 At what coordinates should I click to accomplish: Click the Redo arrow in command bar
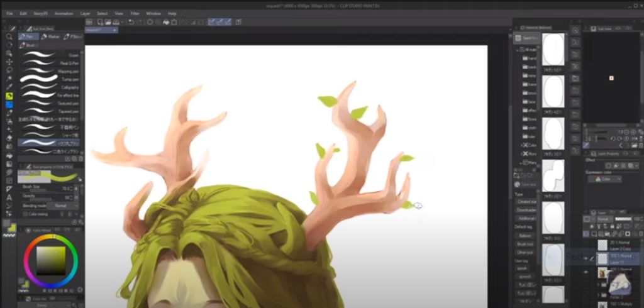140,22
